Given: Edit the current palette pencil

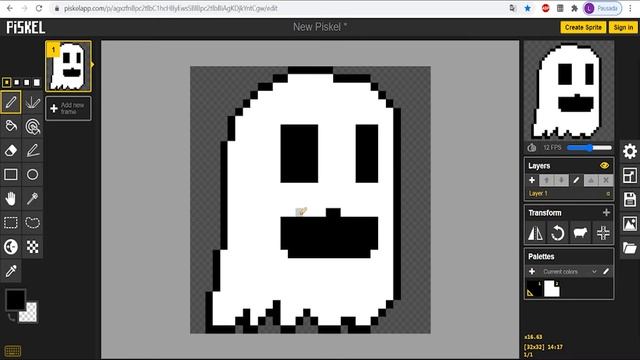Looking at the screenshot, I should 606,271.
